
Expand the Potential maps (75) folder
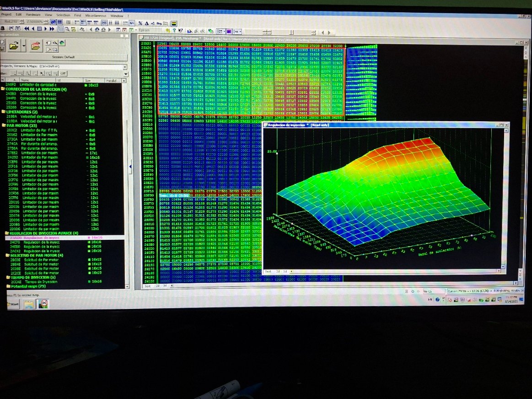coord(8,286)
